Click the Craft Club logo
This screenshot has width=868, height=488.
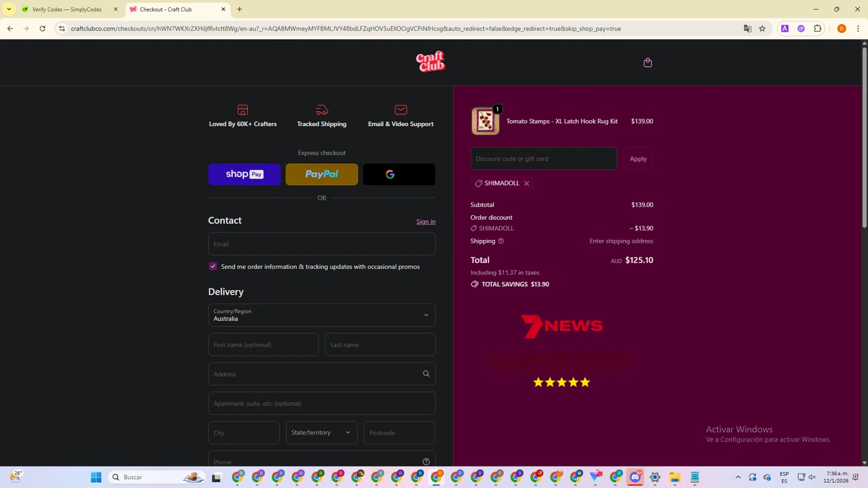click(x=431, y=62)
